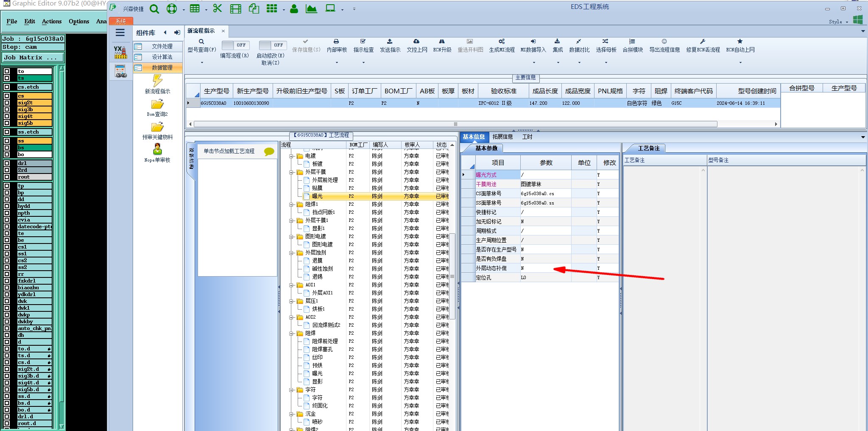Screen dimensions: 868x431
Task: Select 设计算法 in component library
Action: click(x=158, y=57)
